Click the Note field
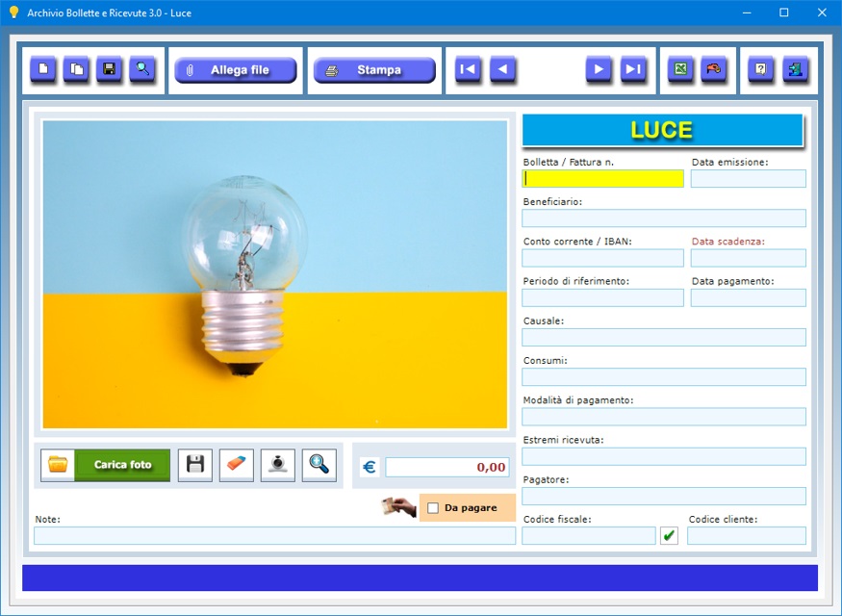842x616 pixels. [x=274, y=536]
